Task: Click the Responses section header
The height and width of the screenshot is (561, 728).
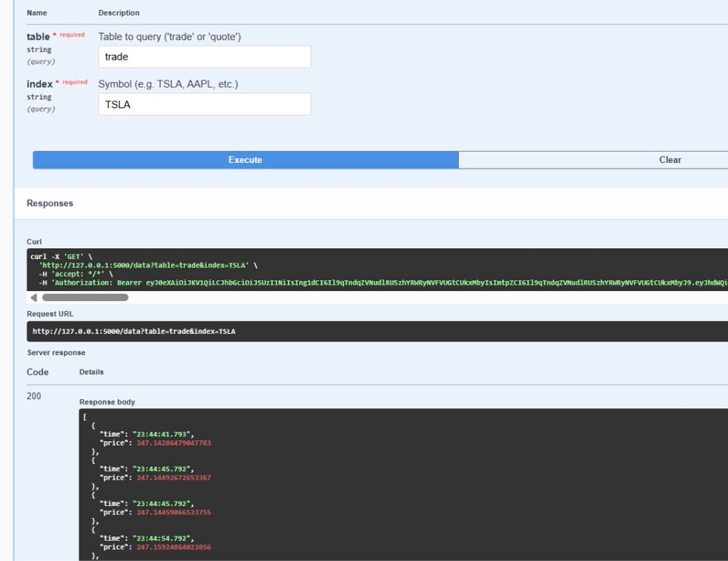Action: tap(49, 203)
